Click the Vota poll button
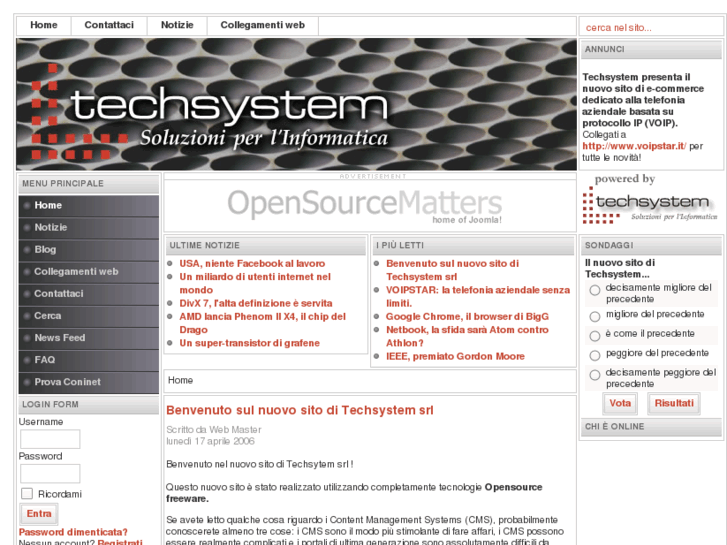The width and height of the screenshot is (727, 545). [620, 404]
